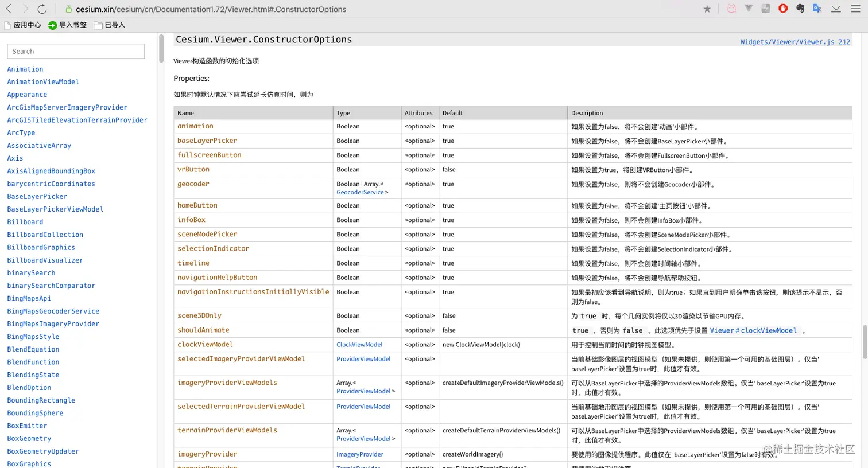The width and height of the screenshot is (868, 468).
Task: Open the Axis entry in sidebar
Action: click(x=15, y=158)
